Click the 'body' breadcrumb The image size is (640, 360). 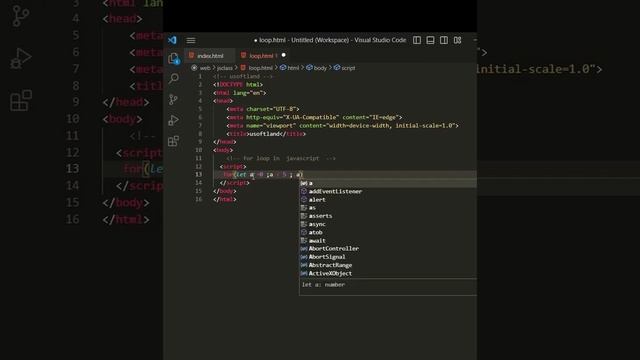(320, 68)
